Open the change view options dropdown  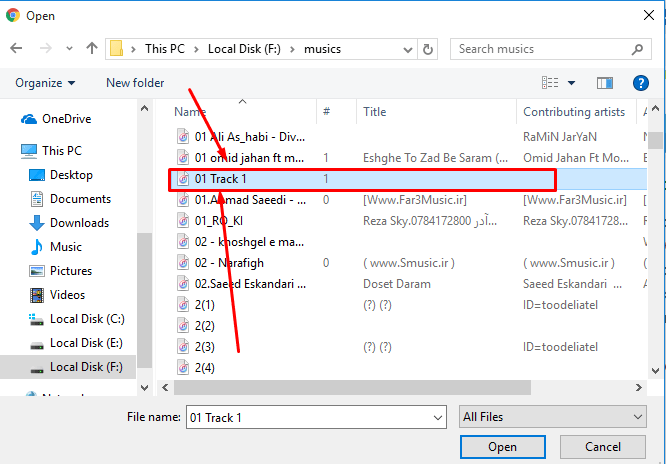(x=572, y=83)
